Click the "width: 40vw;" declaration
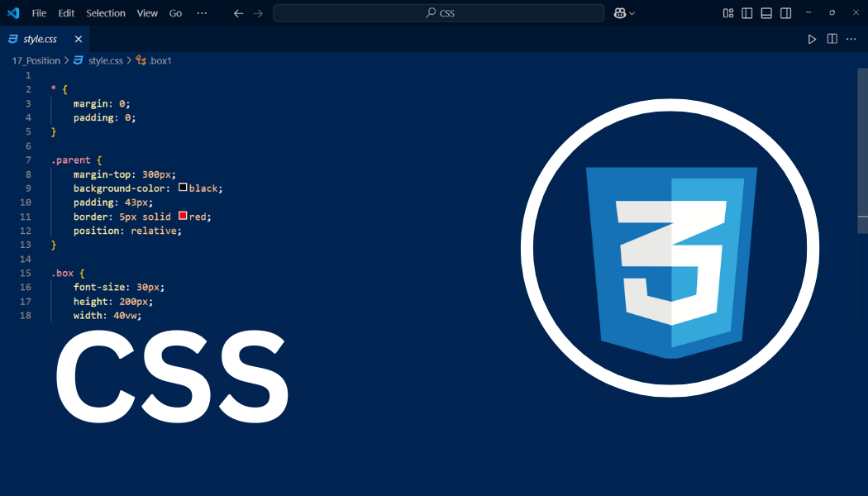The image size is (868, 496). point(107,315)
